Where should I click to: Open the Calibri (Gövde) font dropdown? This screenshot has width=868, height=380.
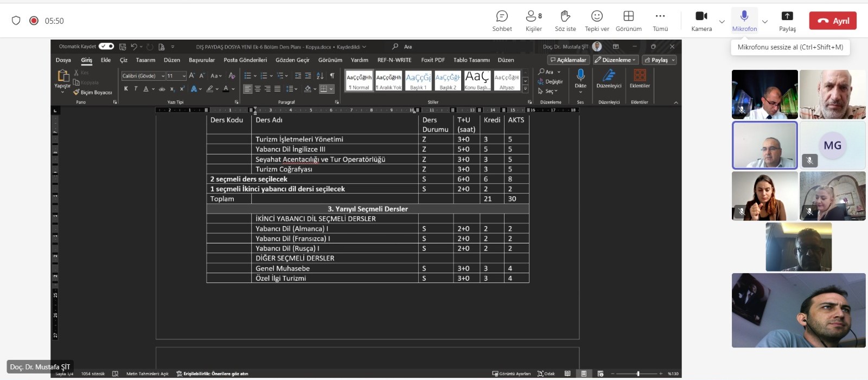[x=163, y=76]
